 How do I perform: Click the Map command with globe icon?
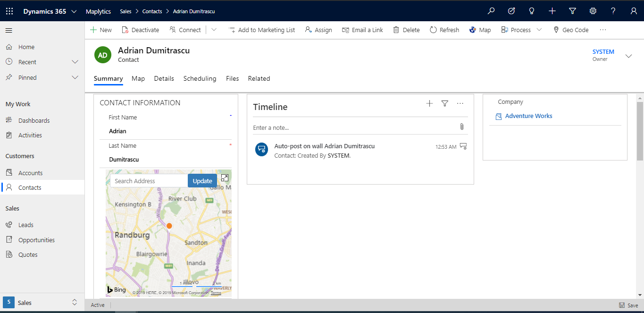(x=480, y=30)
